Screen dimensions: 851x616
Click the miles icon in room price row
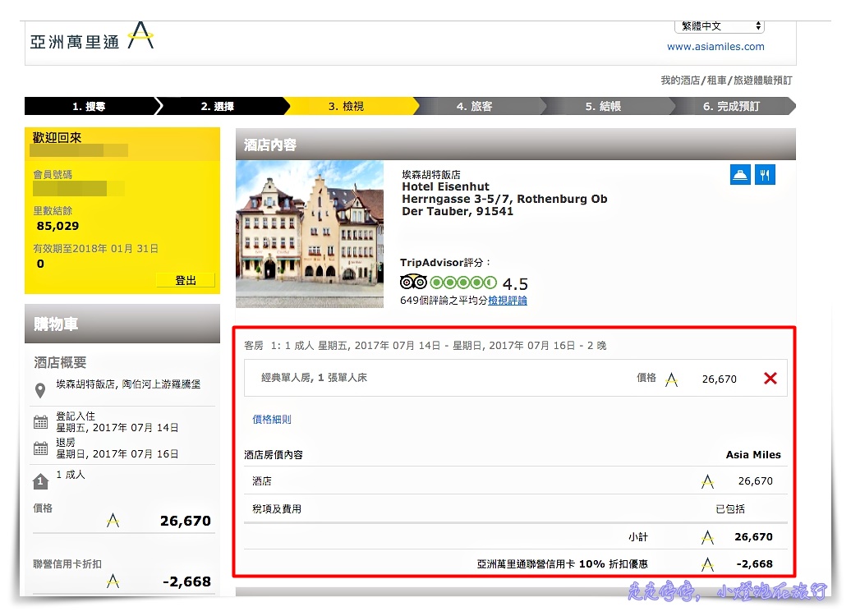click(671, 379)
